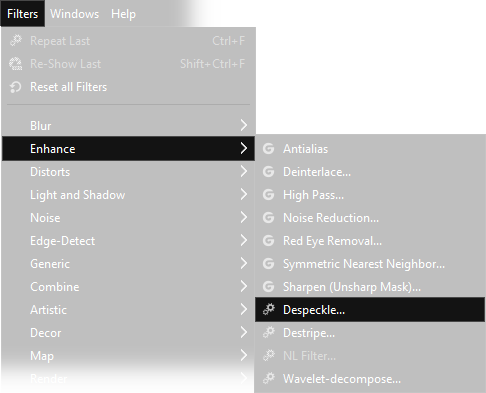This screenshot has width=486, height=393.
Task: Click Reset all Filters entry
Action: [128, 87]
